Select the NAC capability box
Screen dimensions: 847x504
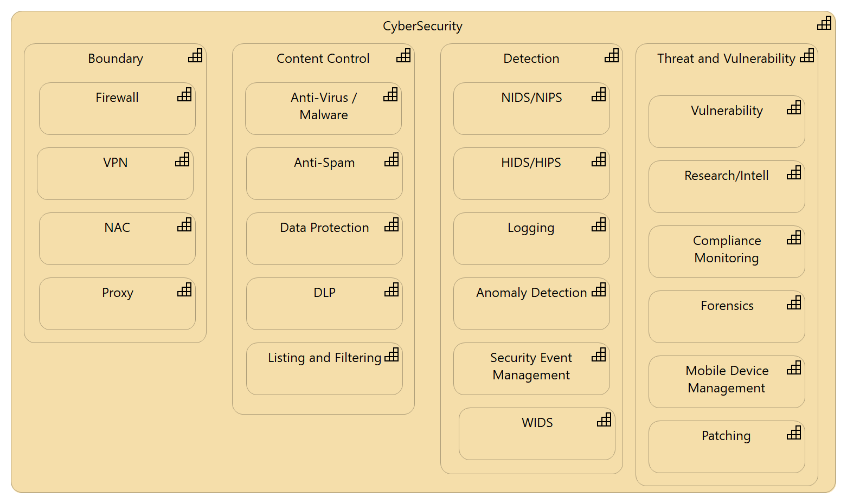tap(117, 239)
